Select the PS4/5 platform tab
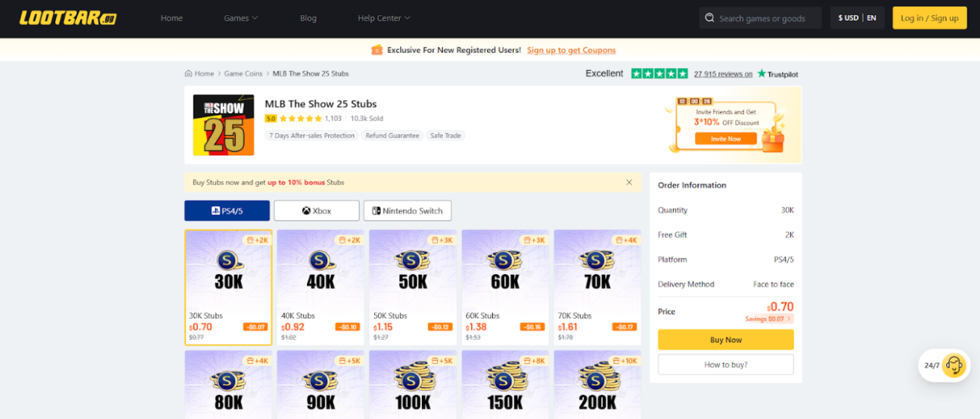 point(227,211)
